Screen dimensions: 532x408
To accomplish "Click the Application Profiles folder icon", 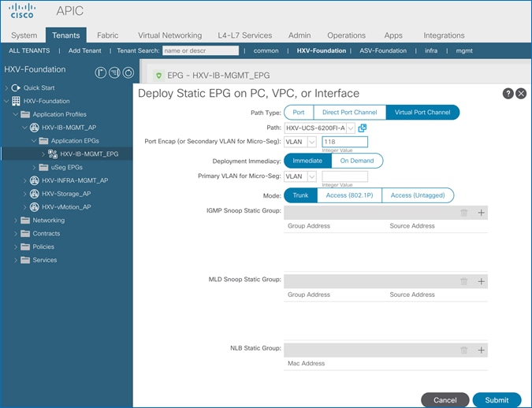I will [x=25, y=114].
